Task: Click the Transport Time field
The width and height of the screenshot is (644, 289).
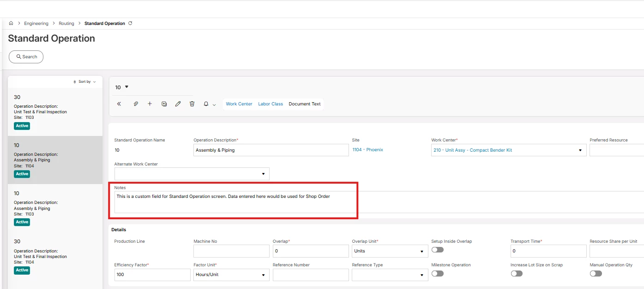Action: (x=548, y=251)
